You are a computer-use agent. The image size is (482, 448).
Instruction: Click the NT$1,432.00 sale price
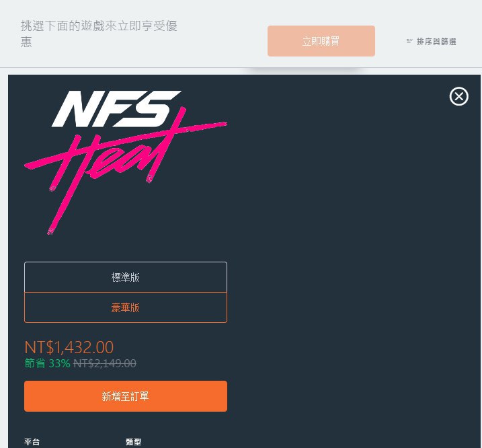pyautogui.click(x=69, y=347)
